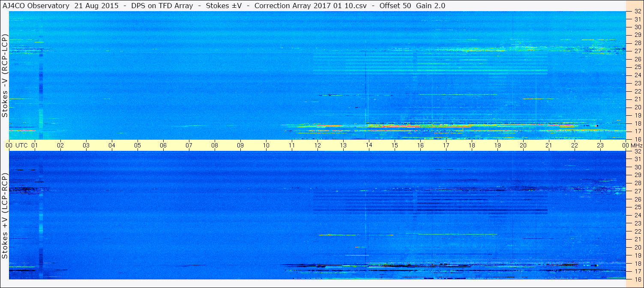Viewport: 644px width, 288px height.
Task: Click the 18 hour tick on time axis
Action: point(472,145)
